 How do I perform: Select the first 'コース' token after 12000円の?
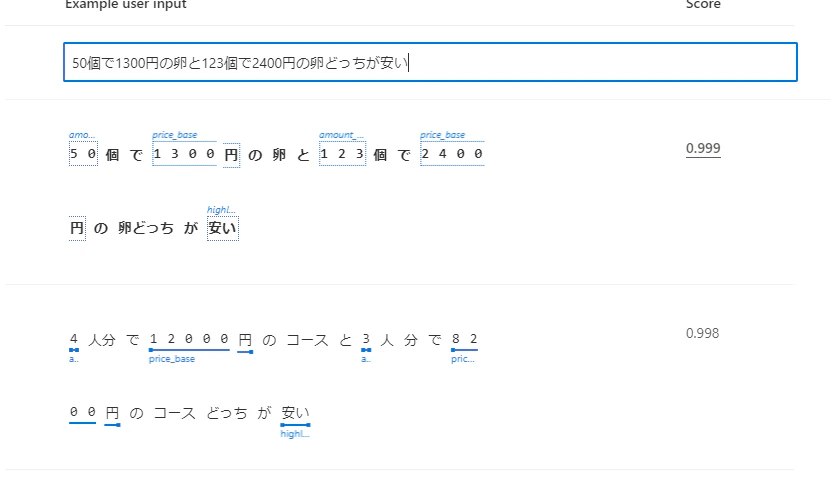click(307, 340)
